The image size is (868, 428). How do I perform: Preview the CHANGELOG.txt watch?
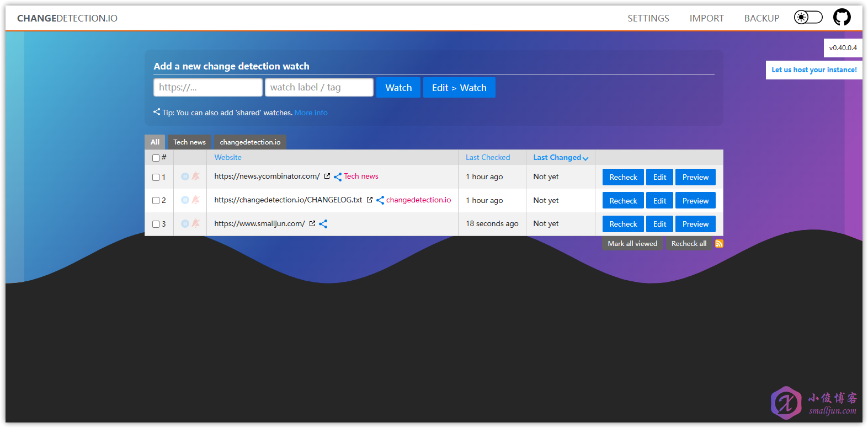pos(695,201)
